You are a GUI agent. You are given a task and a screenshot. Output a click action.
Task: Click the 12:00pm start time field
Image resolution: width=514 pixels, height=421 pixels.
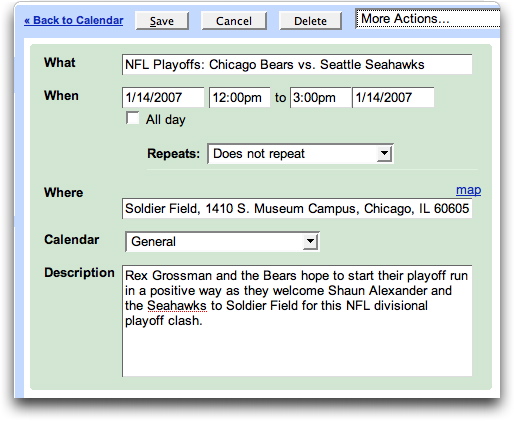[239, 97]
